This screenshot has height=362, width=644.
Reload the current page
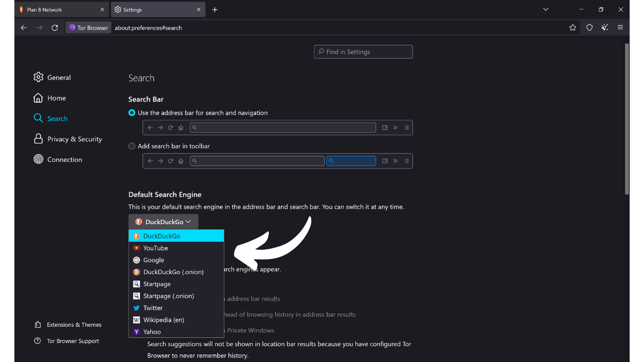tap(55, 28)
